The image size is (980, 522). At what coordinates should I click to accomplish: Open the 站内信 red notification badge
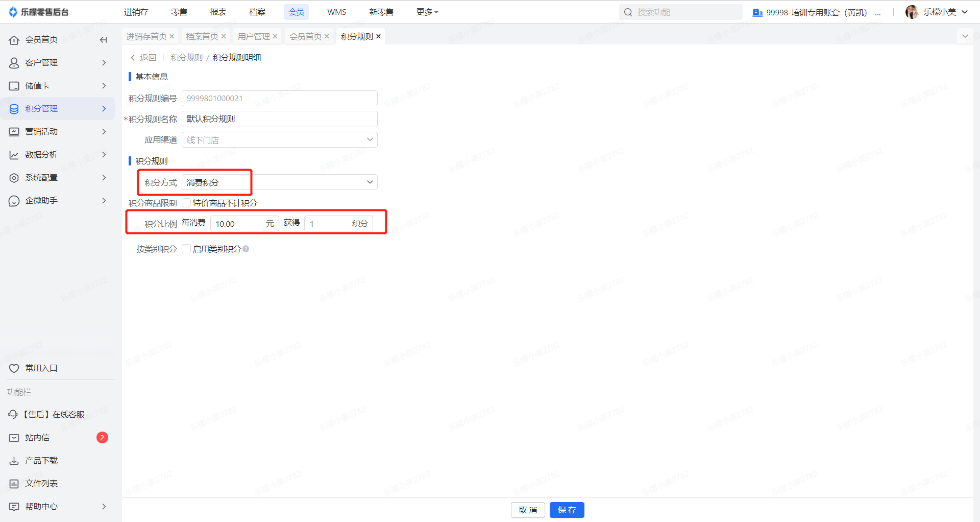coord(102,438)
